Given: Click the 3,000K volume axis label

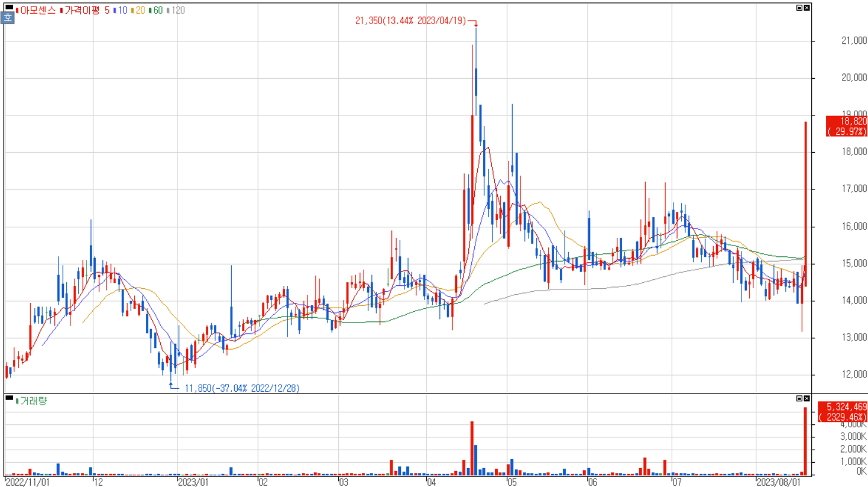Looking at the screenshot, I should [853, 437].
